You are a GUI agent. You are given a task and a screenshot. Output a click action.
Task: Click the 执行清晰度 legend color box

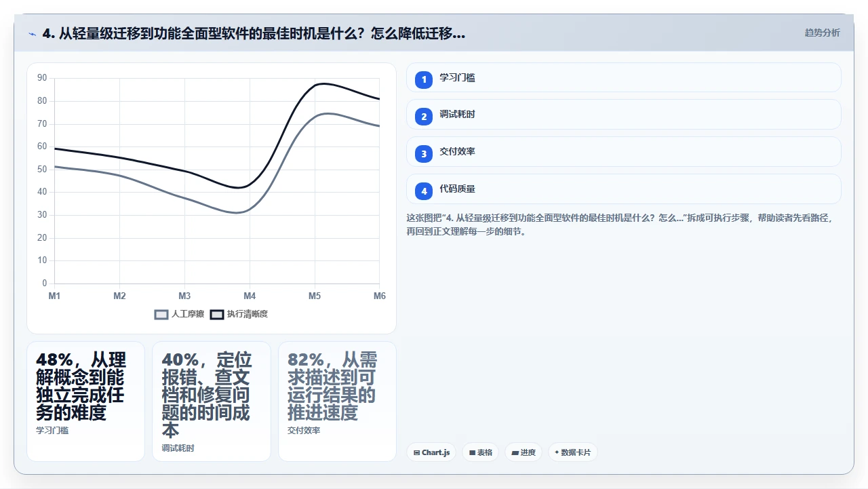tap(217, 314)
